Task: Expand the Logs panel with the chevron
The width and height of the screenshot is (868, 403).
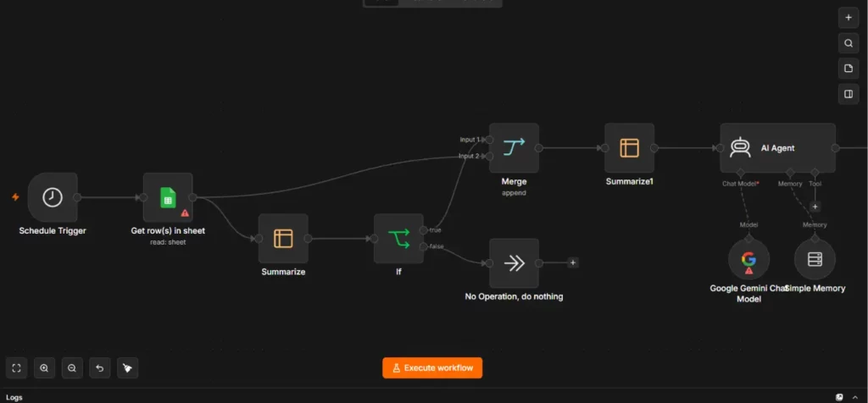Action: pos(855,397)
